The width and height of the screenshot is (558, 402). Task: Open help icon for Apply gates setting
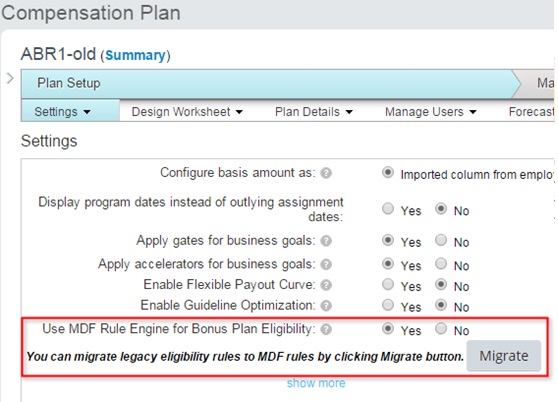pos(326,241)
